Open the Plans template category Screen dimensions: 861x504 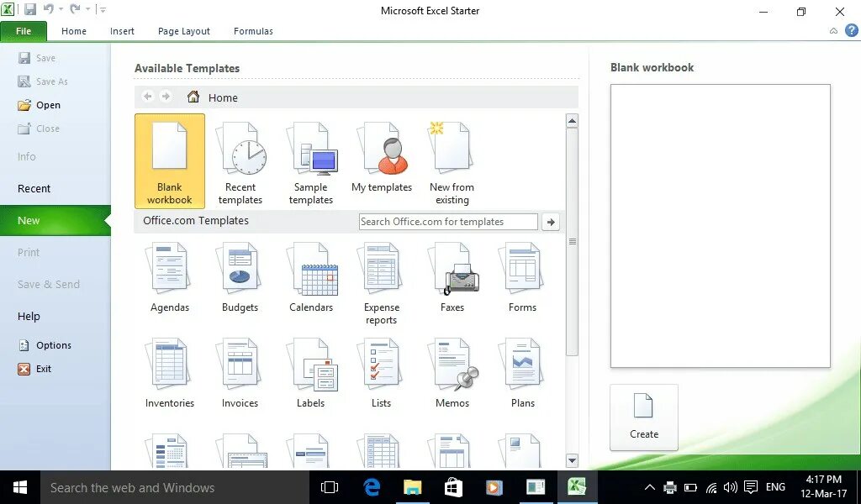pyautogui.click(x=522, y=374)
